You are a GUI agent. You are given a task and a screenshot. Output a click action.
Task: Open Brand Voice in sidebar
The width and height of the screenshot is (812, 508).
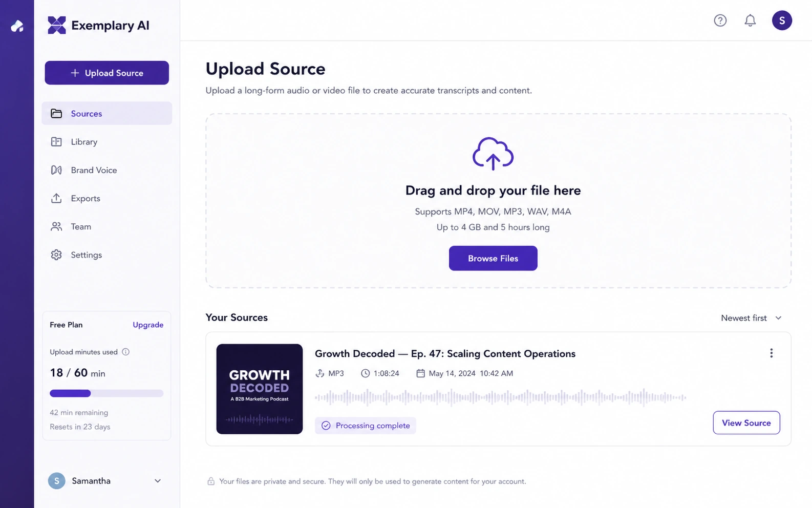pos(106,170)
